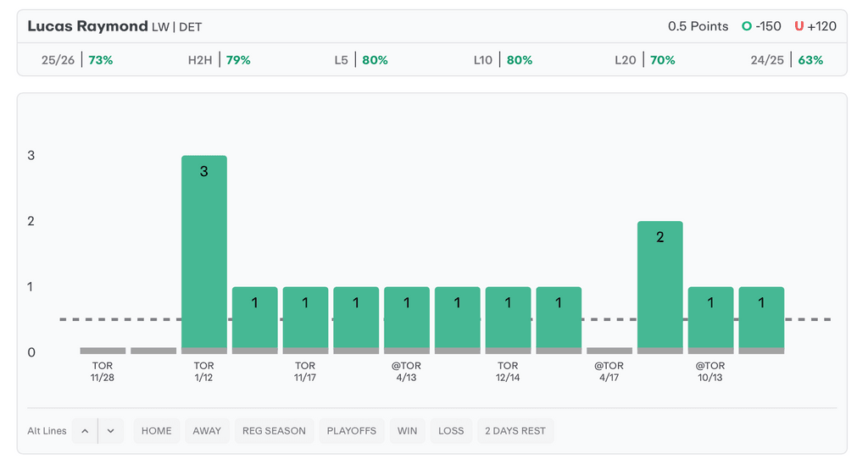
Task: Click the 2-point green bar
Action: pos(659,286)
